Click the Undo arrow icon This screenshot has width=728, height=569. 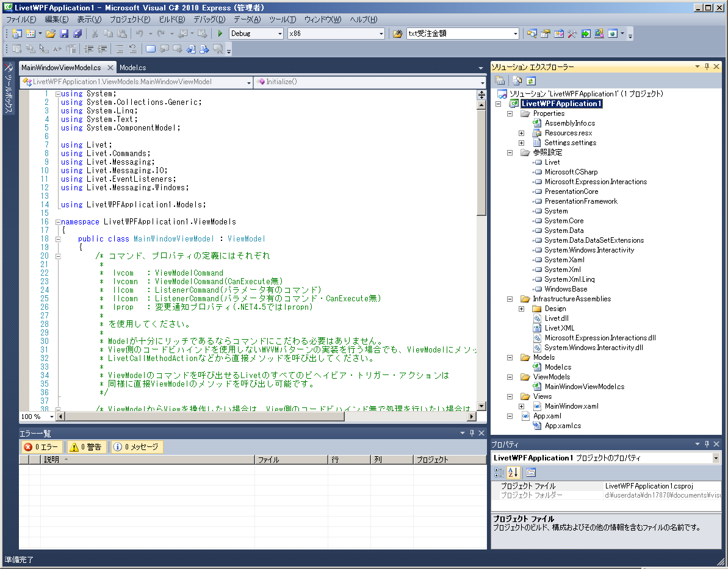(x=139, y=34)
